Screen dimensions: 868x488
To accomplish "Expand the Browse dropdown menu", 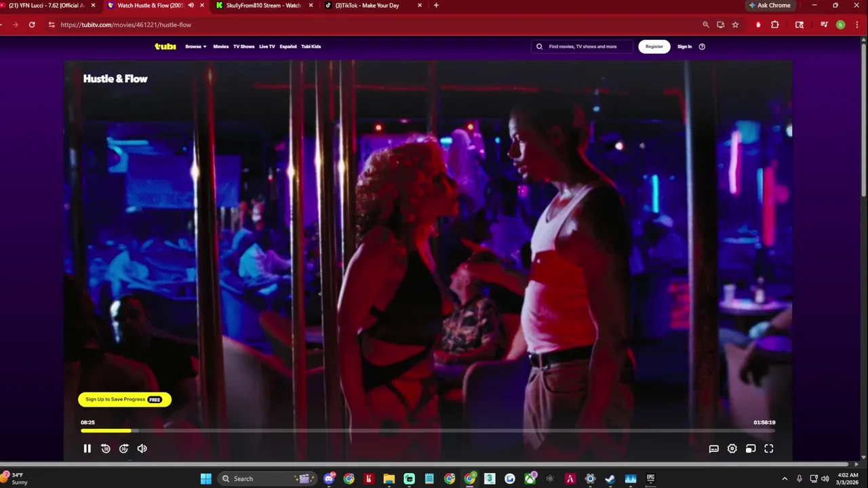I will tap(196, 47).
